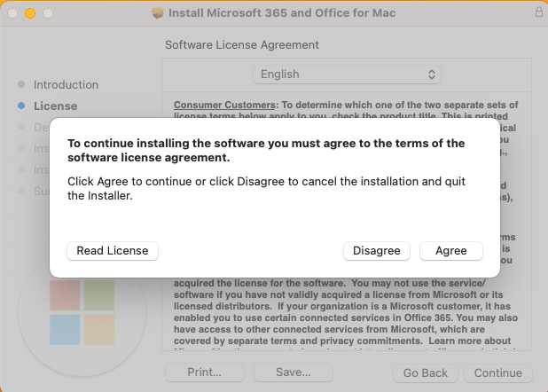The width and height of the screenshot is (548, 392).
Task: Click the Microsoft logo in the sidebar
Action: [x=82, y=312]
